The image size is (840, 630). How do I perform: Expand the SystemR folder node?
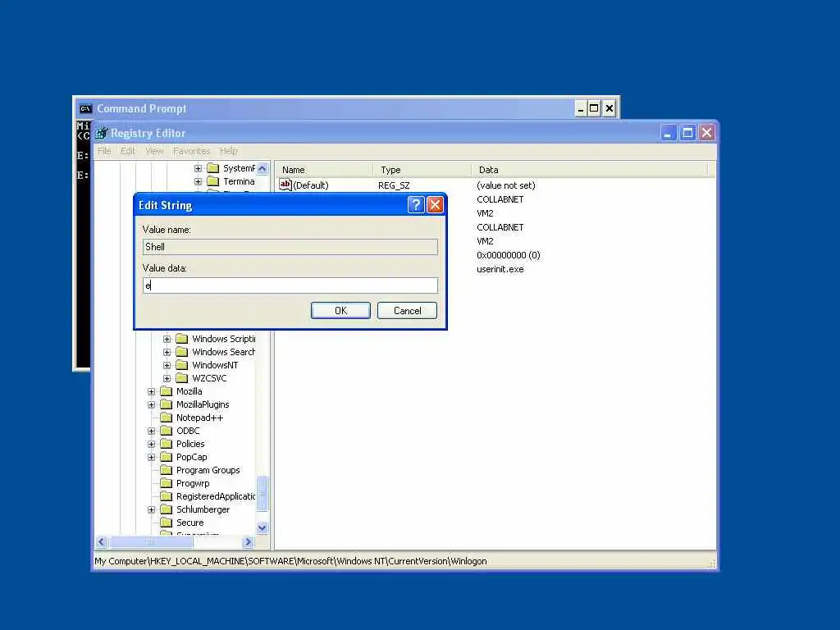(x=198, y=168)
